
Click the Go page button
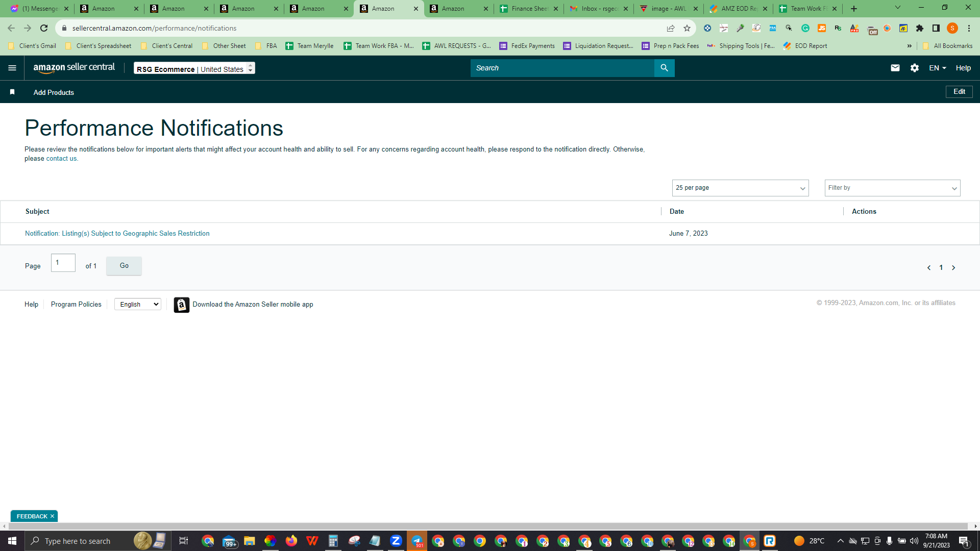(x=124, y=266)
